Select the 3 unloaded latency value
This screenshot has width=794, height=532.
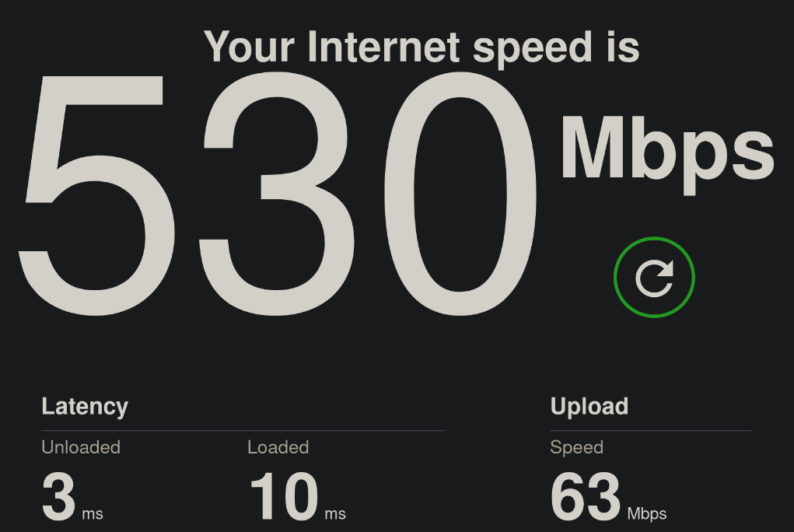58,496
